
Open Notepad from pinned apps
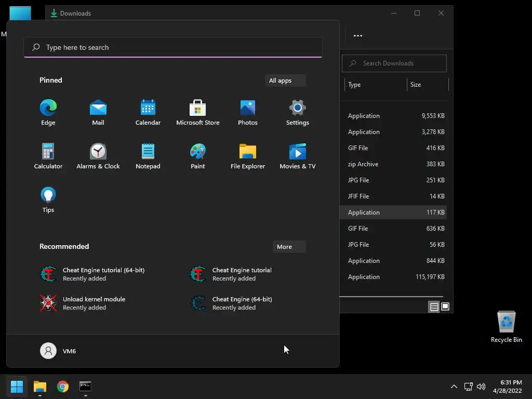[x=148, y=156]
